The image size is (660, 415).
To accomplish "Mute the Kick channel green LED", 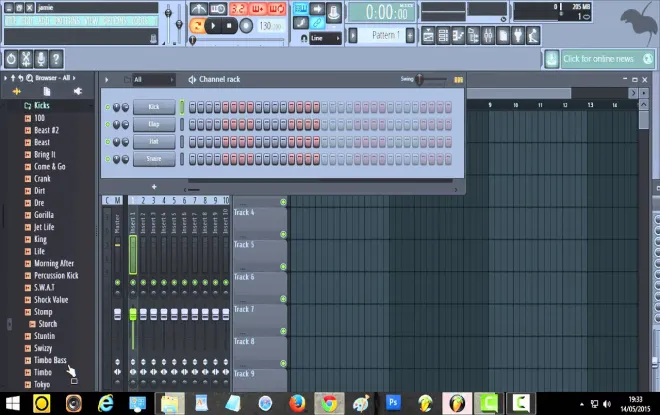I will pos(107,107).
